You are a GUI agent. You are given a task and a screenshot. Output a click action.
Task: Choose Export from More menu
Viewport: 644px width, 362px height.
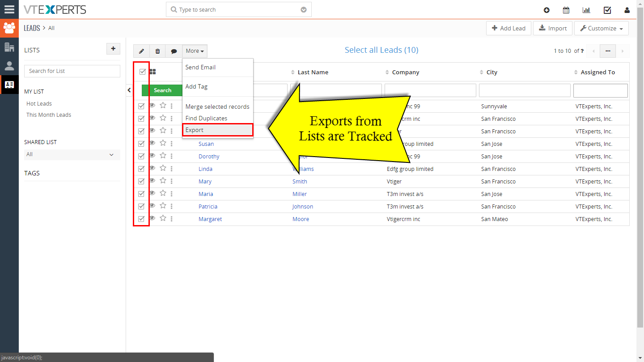click(218, 130)
